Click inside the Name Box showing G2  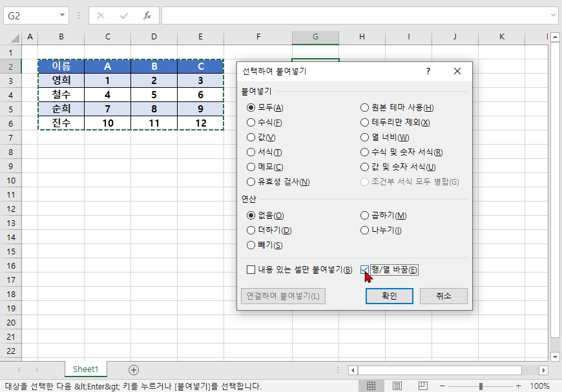(29, 15)
